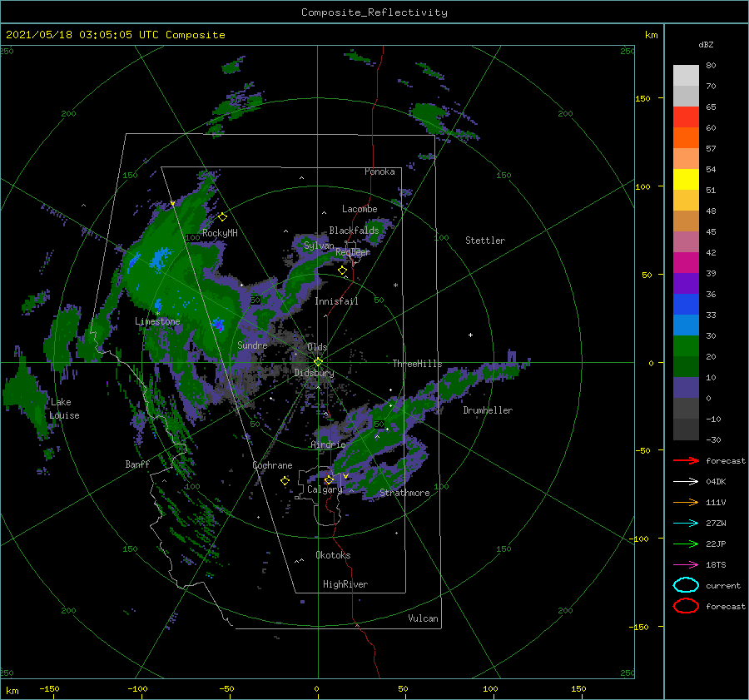The height and width of the screenshot is (700, 749).
Task: Click the Okotoks label
Action: pyautogui.click(x=333, y=555)
